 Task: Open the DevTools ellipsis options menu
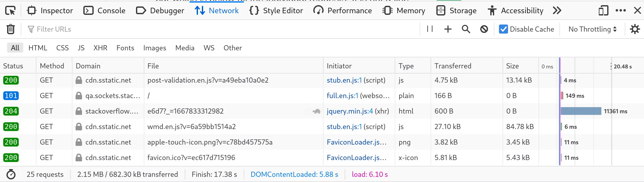pos(620,11)
